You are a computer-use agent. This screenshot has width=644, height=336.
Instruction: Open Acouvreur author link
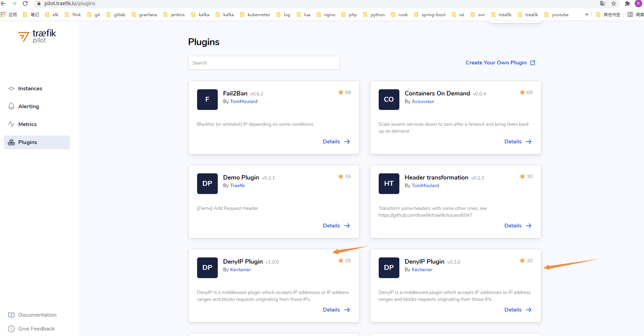423,101
